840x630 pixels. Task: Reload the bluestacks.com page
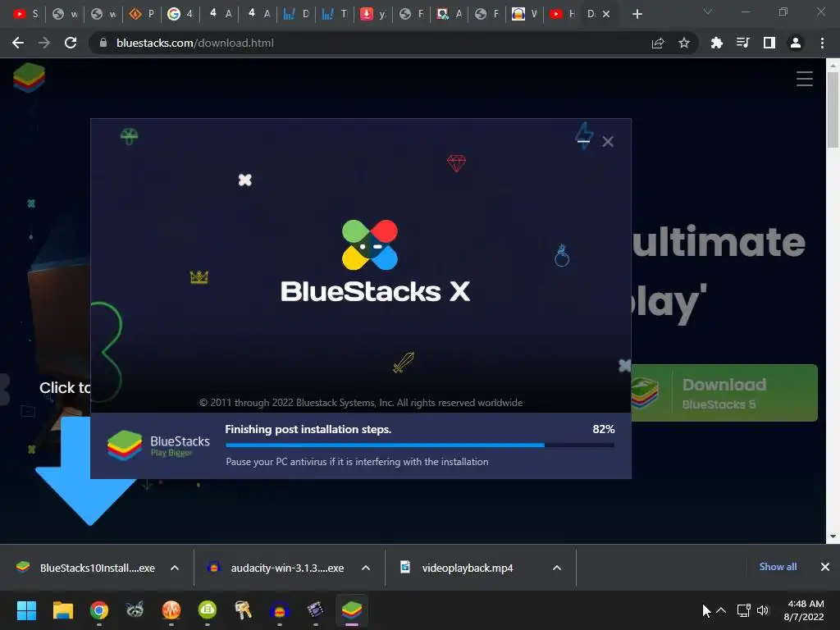(71, 43)
